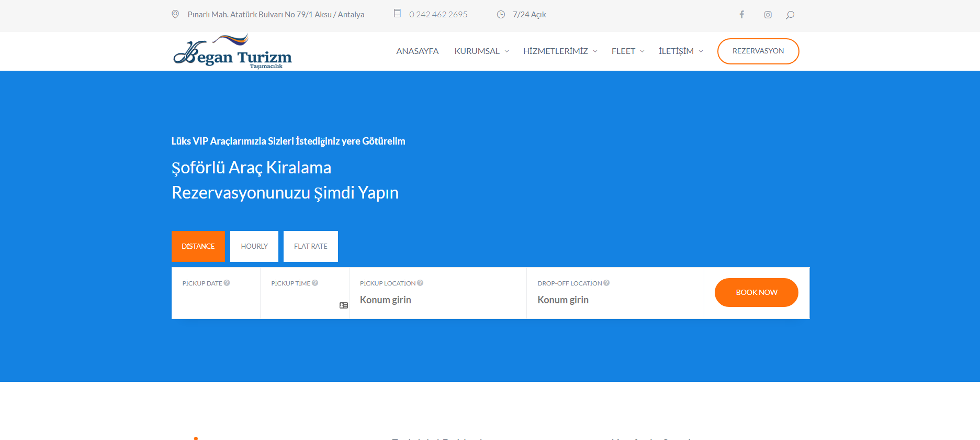
Task: Click the Began Turizm logo
Action: point(232,52)
